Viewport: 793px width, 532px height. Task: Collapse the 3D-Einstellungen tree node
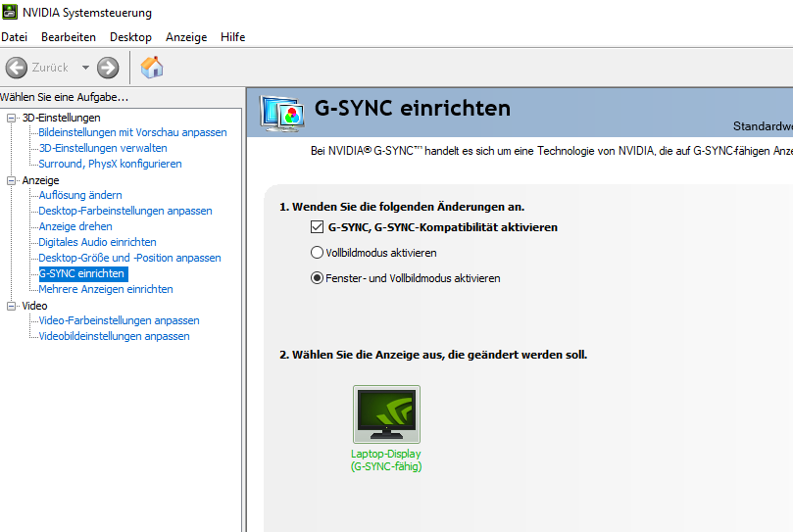tap(11, 118)
